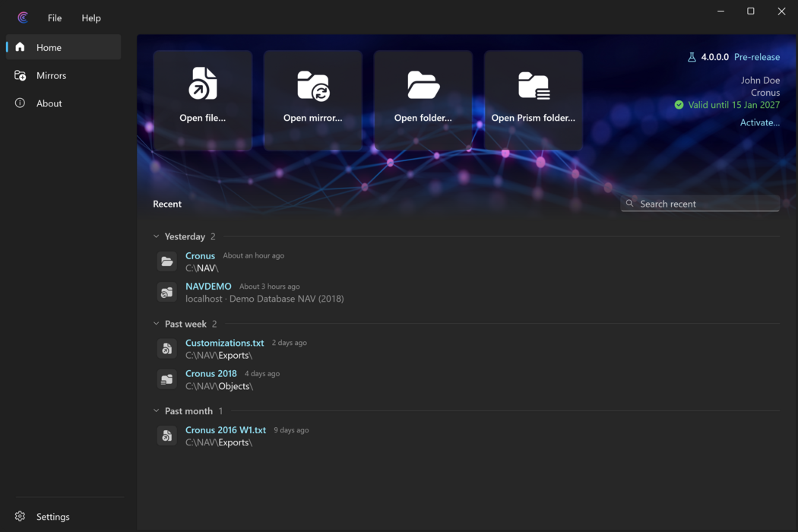Click the C:\NAV\ path under Cronus
The image size is (798, 532).
click(202, 268)
